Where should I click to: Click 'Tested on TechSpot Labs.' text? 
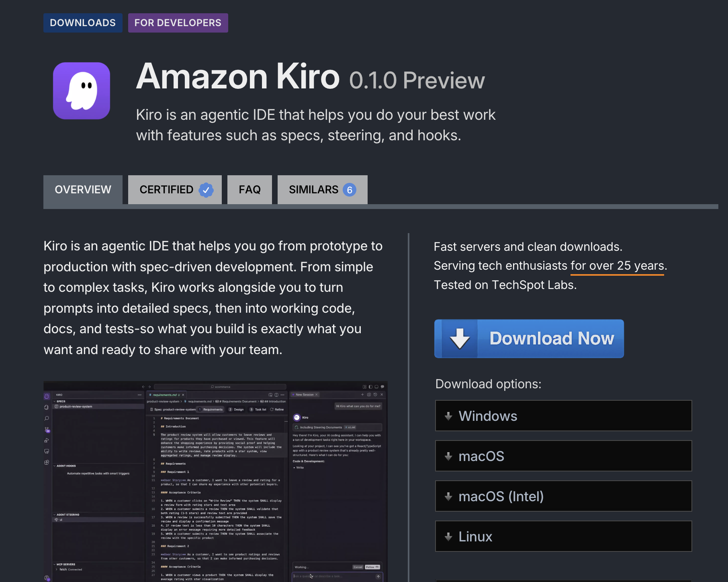click(505, 285)
